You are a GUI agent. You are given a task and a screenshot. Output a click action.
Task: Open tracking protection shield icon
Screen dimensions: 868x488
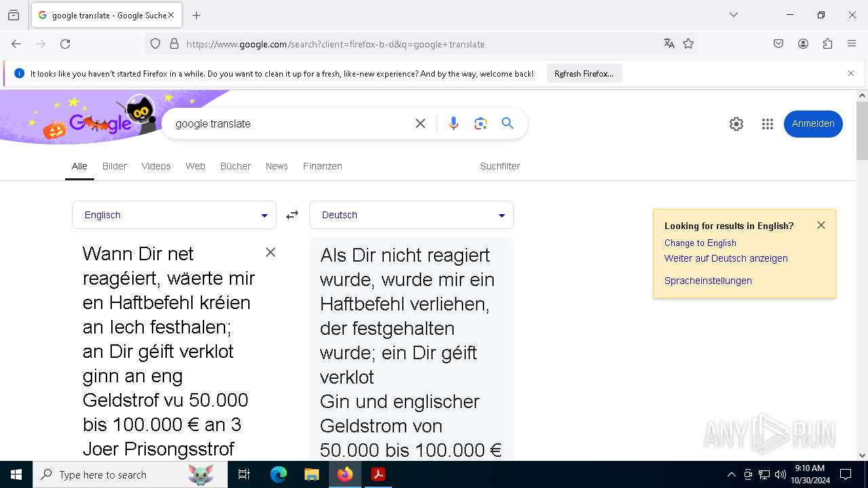(x=155, y=44)
